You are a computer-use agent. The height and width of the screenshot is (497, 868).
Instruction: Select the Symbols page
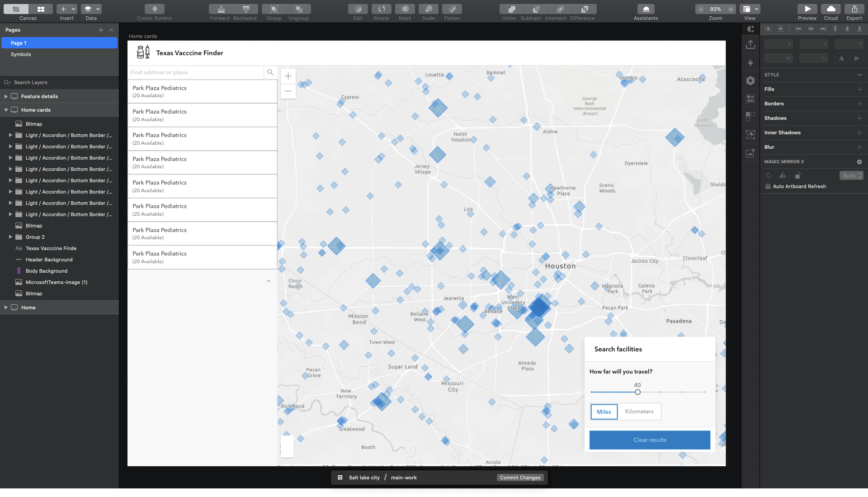pos(21,54)
